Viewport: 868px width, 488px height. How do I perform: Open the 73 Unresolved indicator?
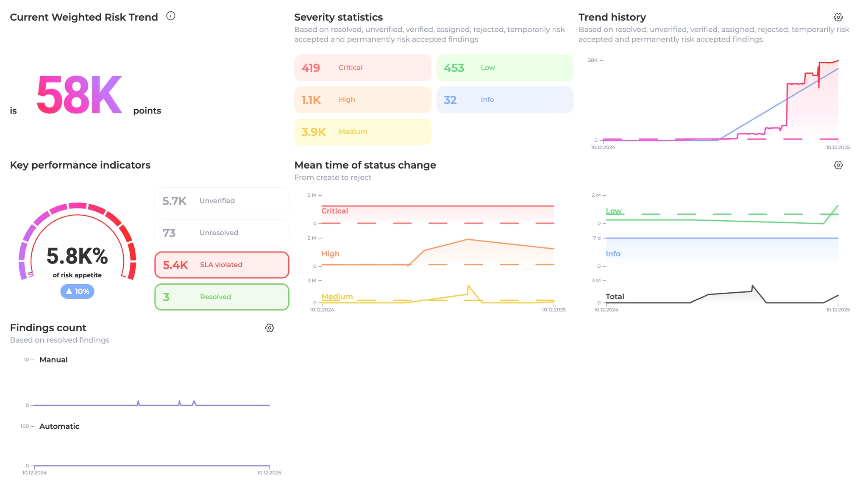tap(222, 233)
